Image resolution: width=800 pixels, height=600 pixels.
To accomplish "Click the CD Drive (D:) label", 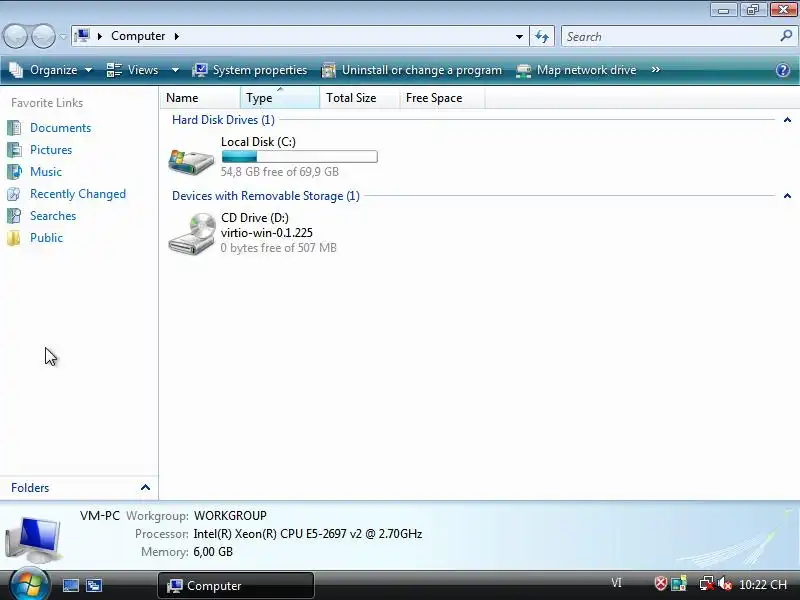I will (x=255, y=218).
